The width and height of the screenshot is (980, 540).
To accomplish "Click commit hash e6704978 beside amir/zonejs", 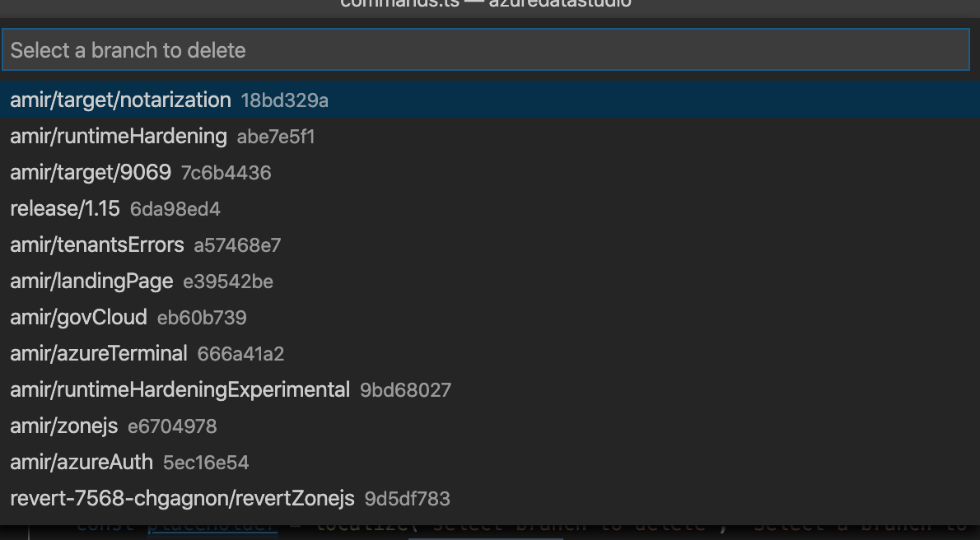I will pos(172,426).
